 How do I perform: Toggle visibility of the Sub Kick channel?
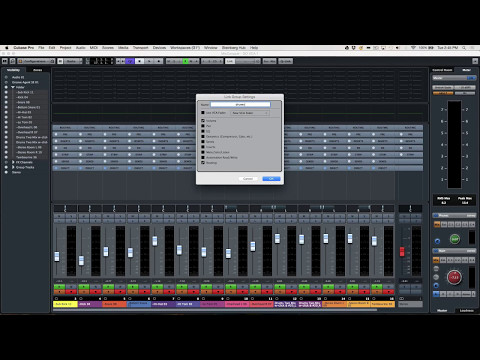pyautogui.click(x=6, y=92)
